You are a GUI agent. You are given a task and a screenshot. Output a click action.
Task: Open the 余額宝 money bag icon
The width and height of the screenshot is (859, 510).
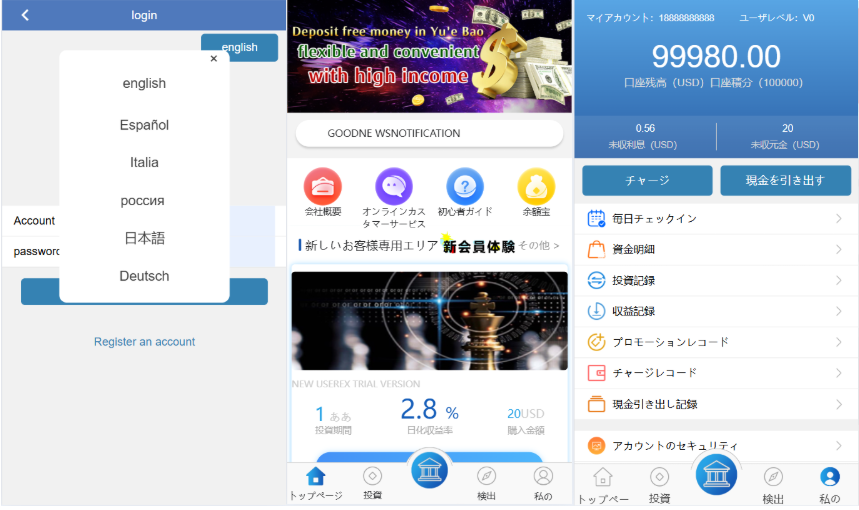536,186
